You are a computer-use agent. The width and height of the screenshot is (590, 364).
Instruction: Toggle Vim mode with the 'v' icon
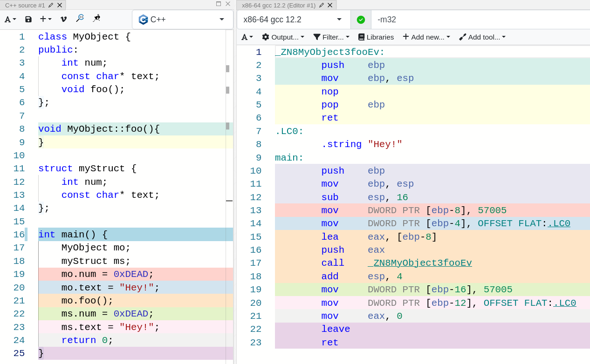pyautogui.click(x=63, y=19)
